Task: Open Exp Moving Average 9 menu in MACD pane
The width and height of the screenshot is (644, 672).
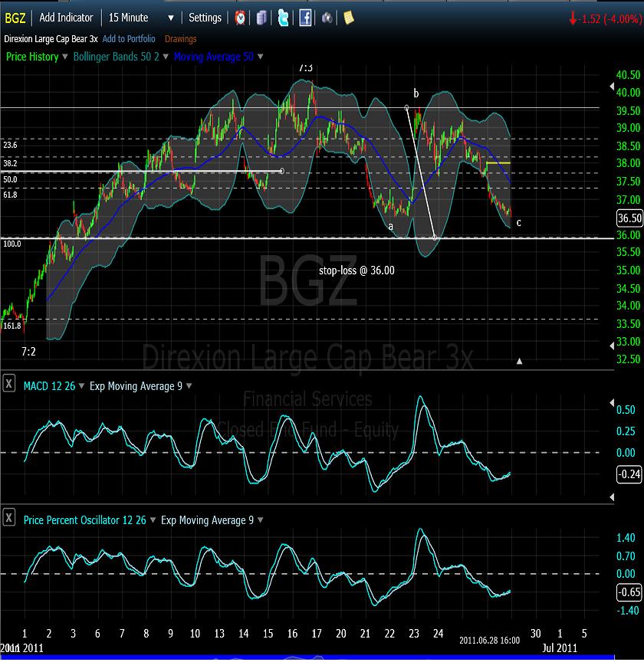Action: click(189, 385)
